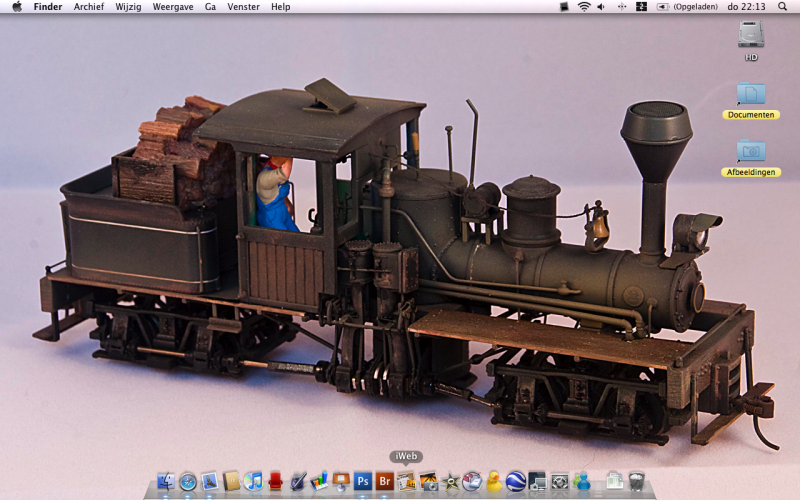Open the Wijzig menu

[128, 7]
